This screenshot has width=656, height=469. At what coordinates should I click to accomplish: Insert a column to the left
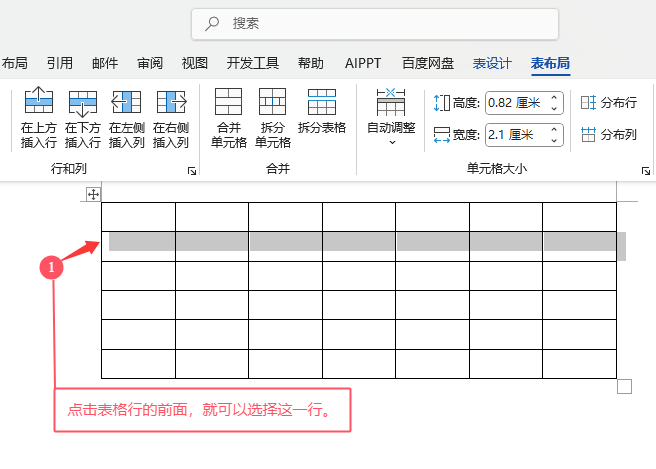click(x=126, y=118)
